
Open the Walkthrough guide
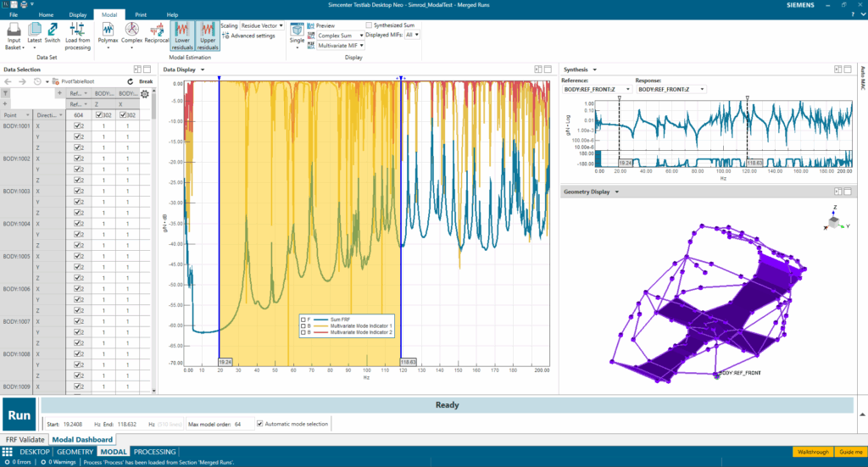(813, 452)
